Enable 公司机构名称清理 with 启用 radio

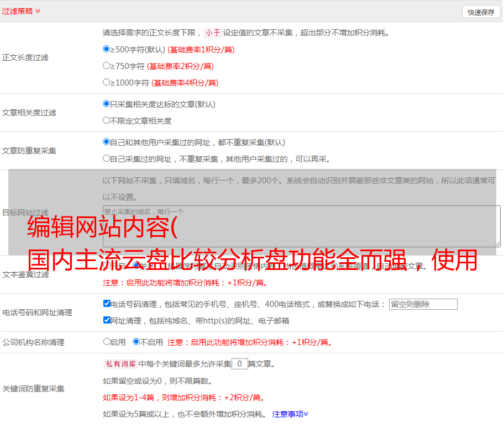tap(107, 342)
